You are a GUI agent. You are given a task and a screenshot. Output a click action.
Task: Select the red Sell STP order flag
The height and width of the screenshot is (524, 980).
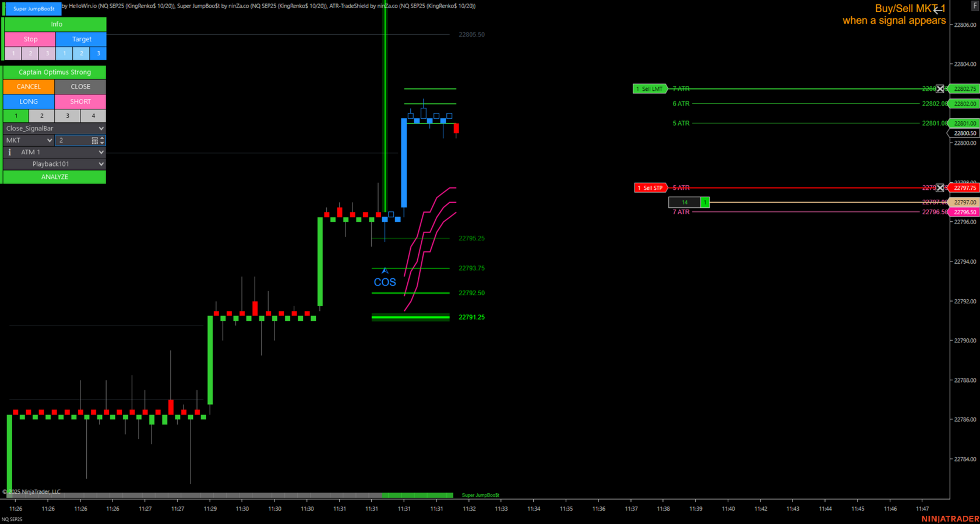(x=650, y=188)
